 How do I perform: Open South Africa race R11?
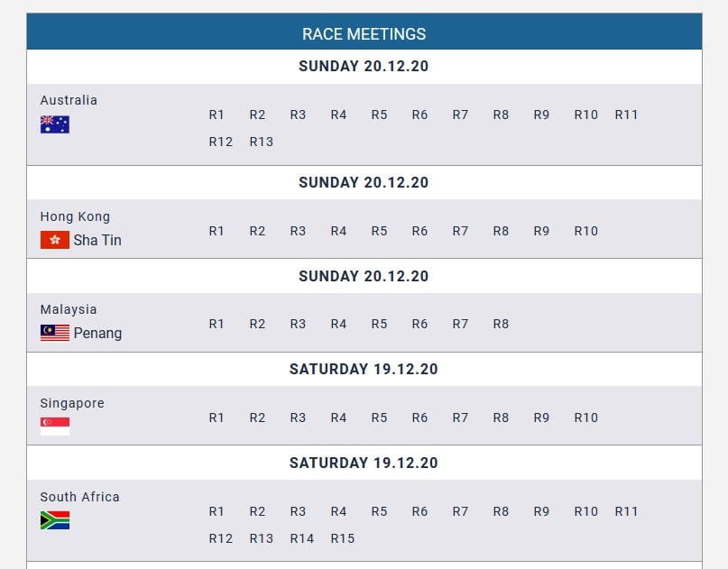626,511
